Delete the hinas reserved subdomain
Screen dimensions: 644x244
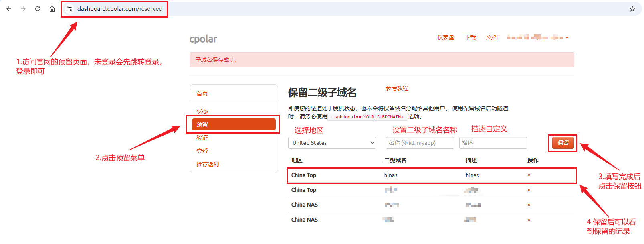[529, 175]
